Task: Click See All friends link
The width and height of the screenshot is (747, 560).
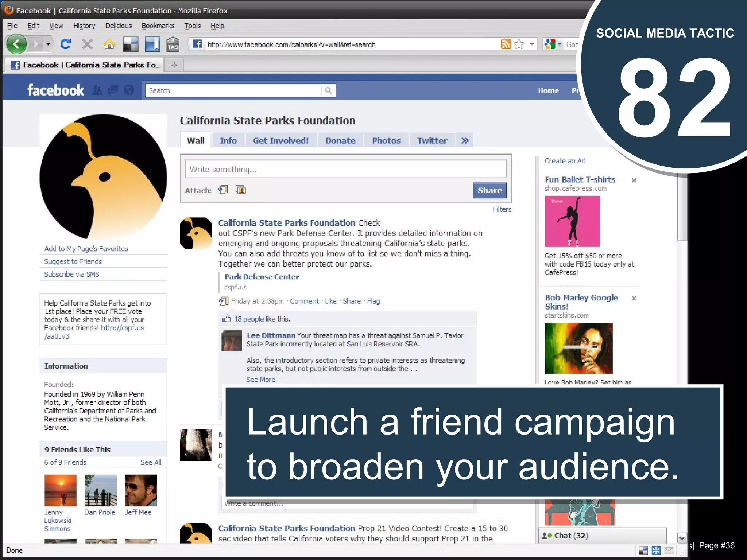Action: click(x=151, y=462)
